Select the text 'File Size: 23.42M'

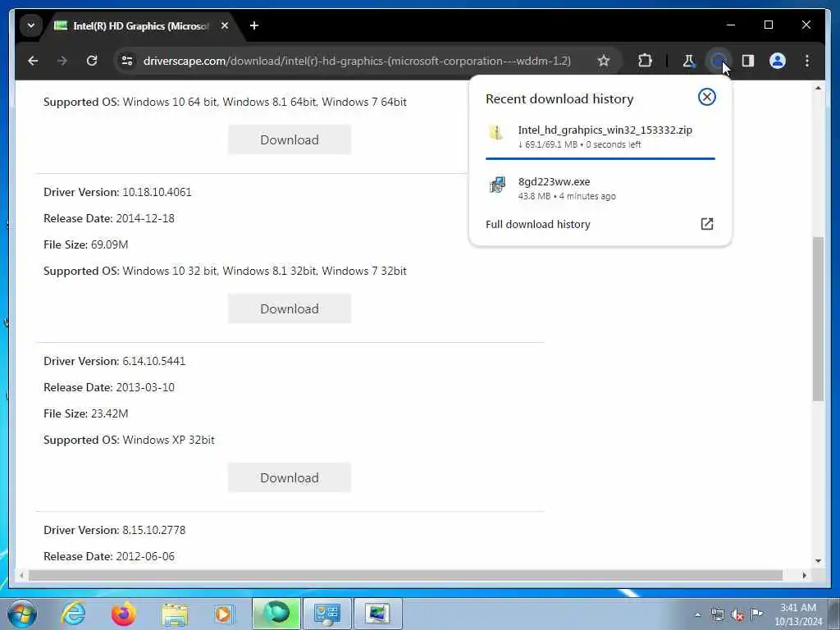tap(85, 413)
